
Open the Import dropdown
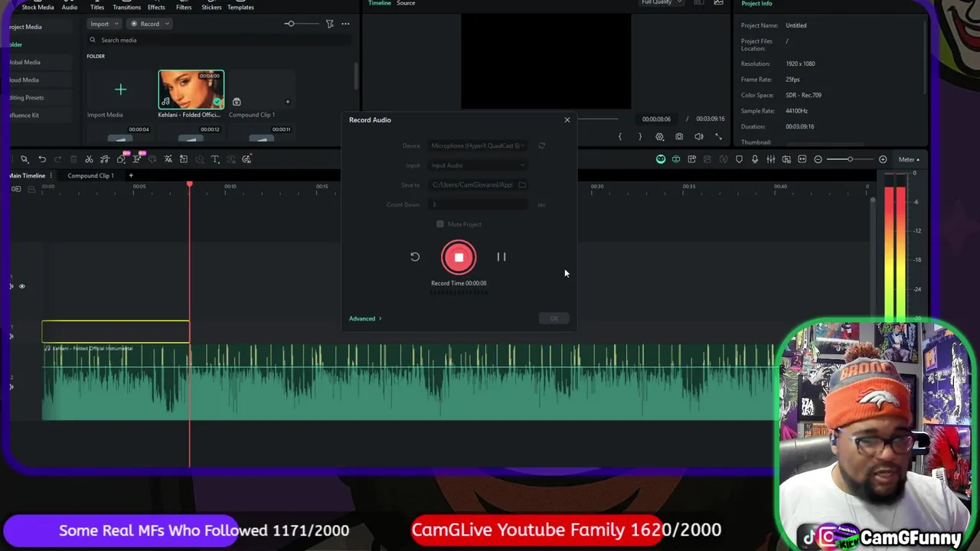(x=103, y=24)
